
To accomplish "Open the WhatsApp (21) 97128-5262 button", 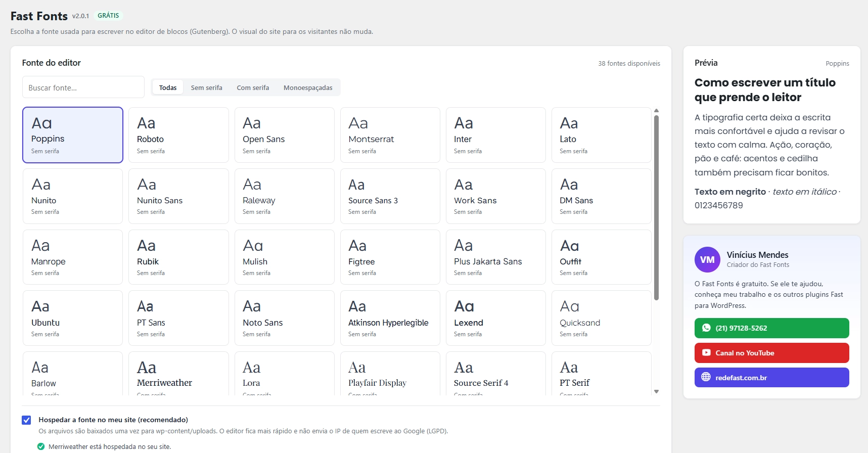I will [x=771, y=328].
